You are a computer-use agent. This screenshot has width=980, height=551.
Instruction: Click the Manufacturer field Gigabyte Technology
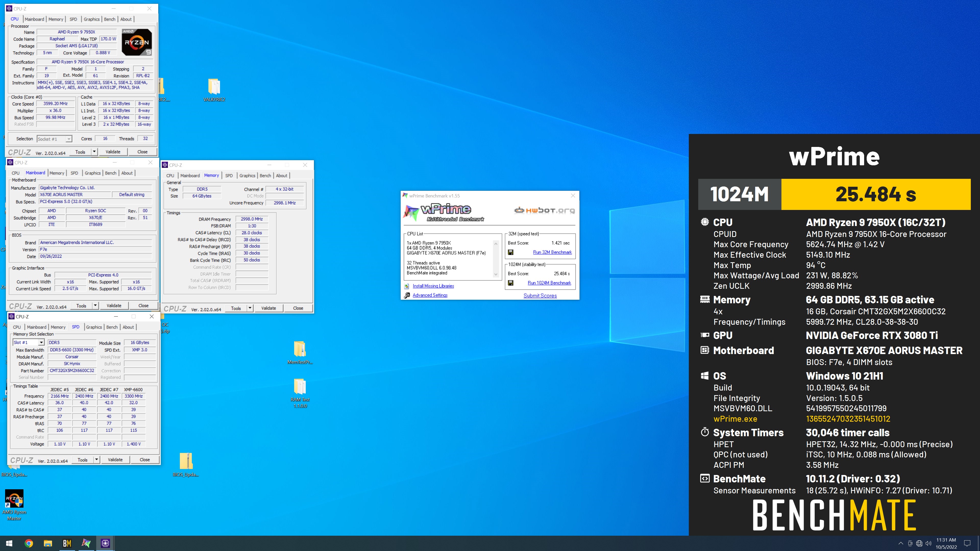point(95,188)
